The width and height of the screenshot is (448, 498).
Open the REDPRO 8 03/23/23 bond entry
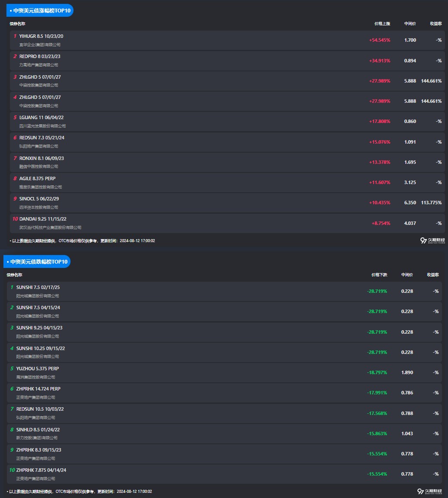click(40, 56)
